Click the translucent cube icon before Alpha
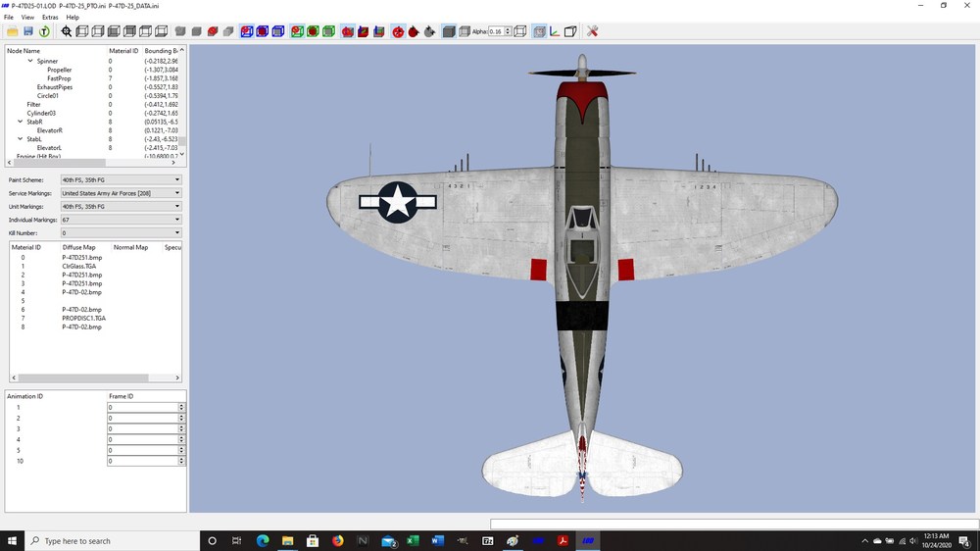Image resolution: width=980 pixels, height=551 pixels. [x=465, y=31]
